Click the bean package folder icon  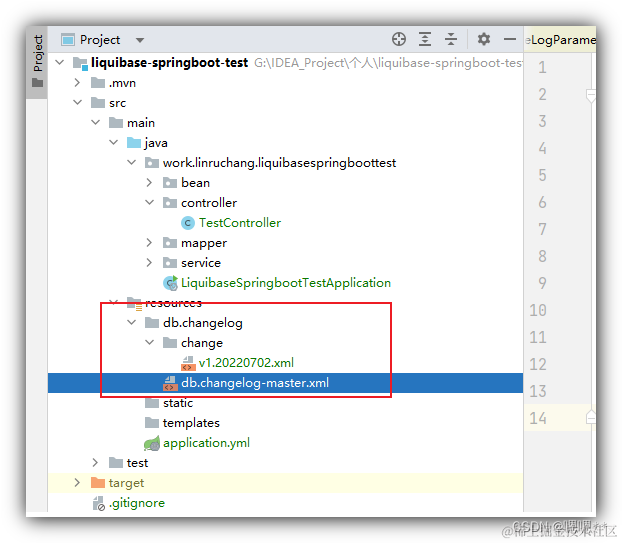(x=170, y=182)
